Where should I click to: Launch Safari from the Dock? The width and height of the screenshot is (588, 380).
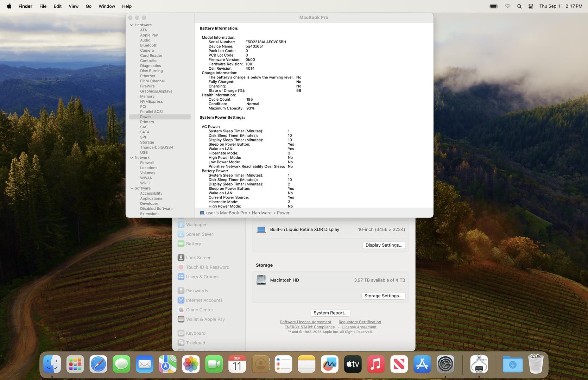click(98, 364)
